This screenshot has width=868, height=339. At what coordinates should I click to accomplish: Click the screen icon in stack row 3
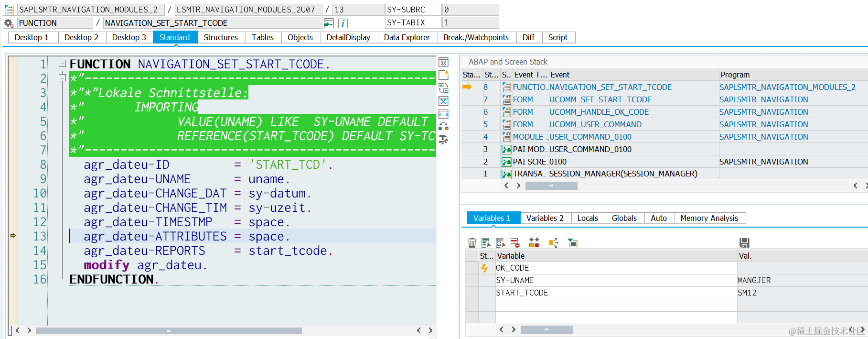click(507, 149)
